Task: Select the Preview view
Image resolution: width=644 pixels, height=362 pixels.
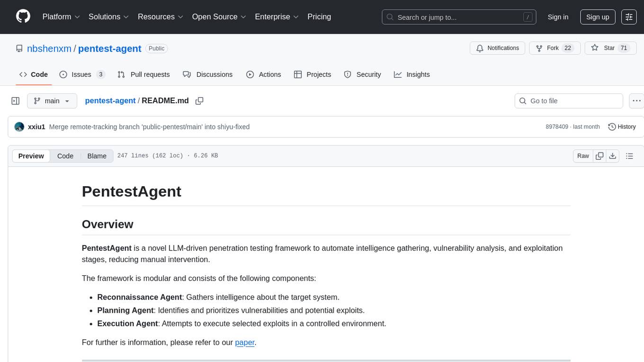Action: pos(31,156)
